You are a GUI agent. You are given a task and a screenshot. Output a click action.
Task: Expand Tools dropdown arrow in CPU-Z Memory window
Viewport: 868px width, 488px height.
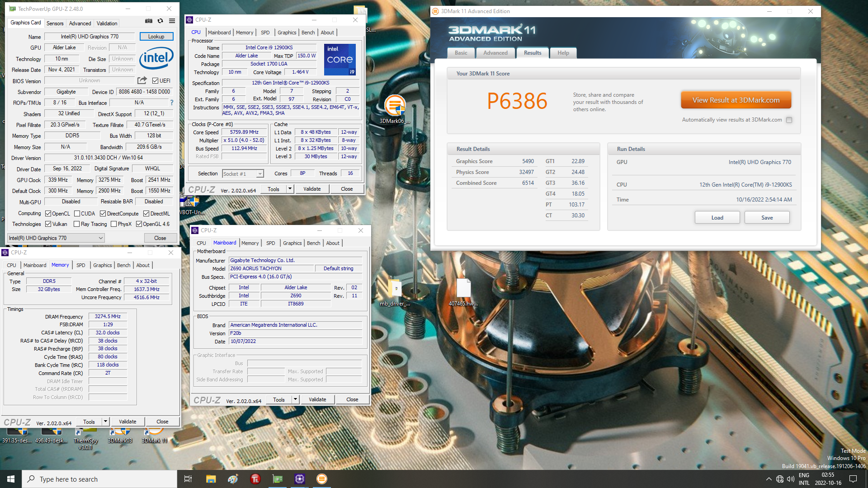pos(105,422)
